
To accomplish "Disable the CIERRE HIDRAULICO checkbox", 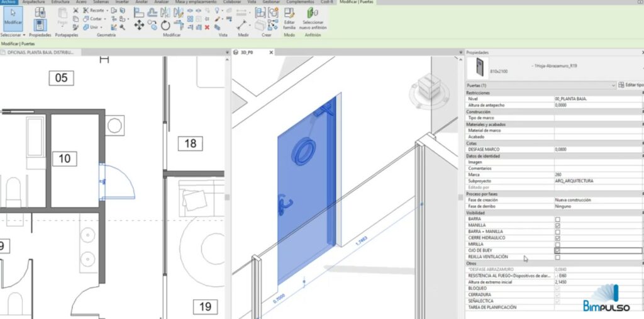I will (557, 238).
